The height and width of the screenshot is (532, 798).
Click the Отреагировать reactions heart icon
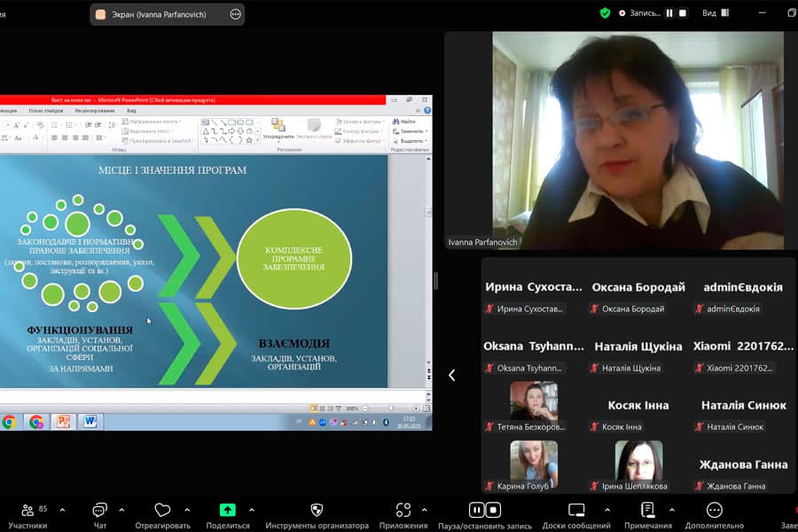coord(162,511)
